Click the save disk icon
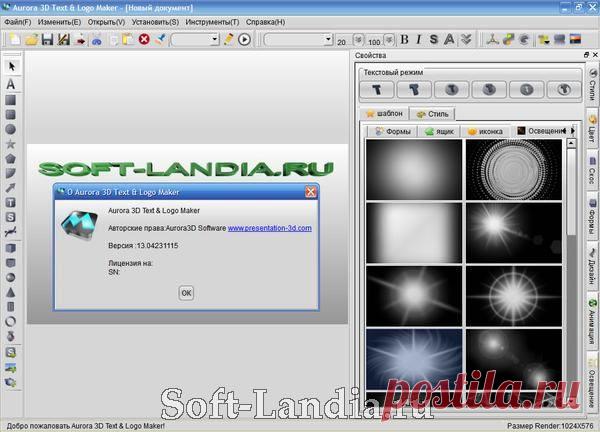600x432 pixels. pos(48,40)
